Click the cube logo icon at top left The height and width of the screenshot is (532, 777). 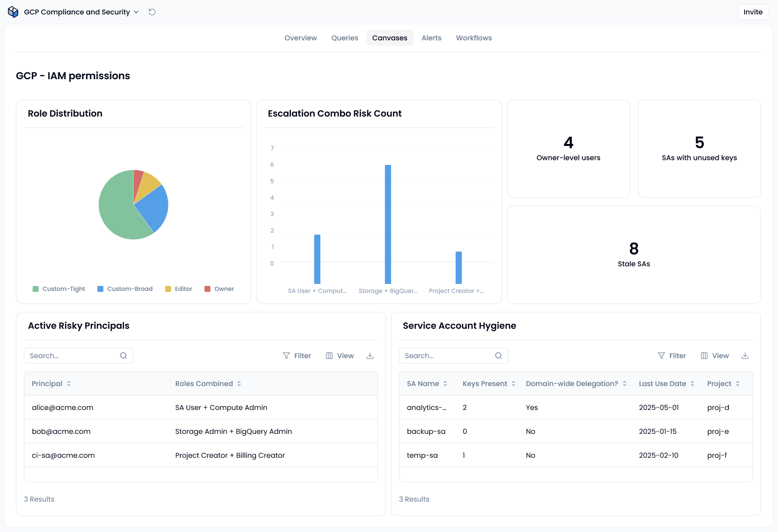[x=13, y=12]
